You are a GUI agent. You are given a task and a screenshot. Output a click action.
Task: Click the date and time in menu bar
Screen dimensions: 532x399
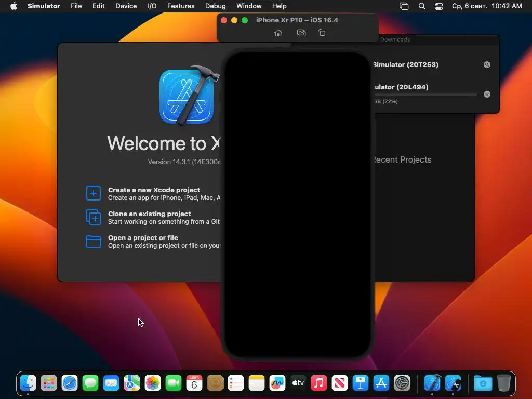487,6
